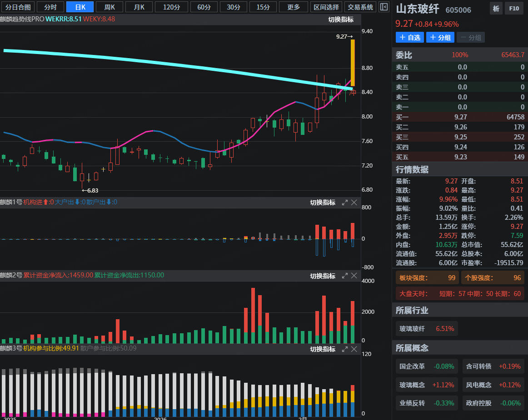Expand the 更多 time period options
Screen dimensions: 528x420
click(294, 7)
